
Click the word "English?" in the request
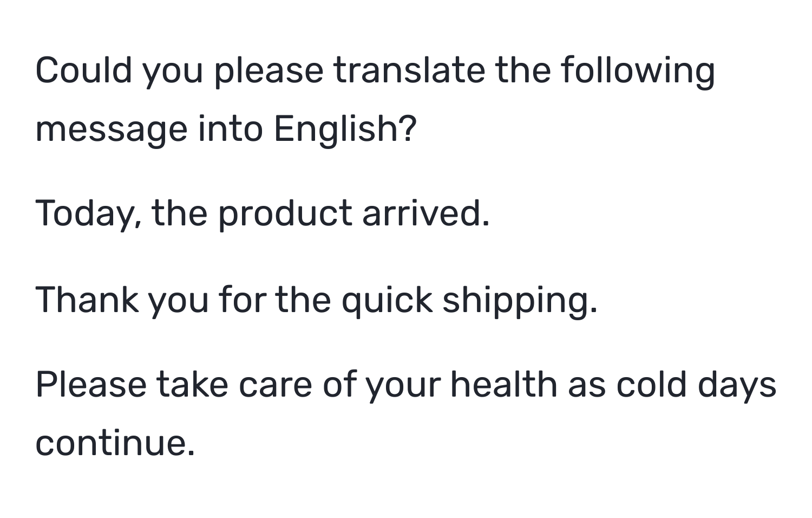click(345, 129)
